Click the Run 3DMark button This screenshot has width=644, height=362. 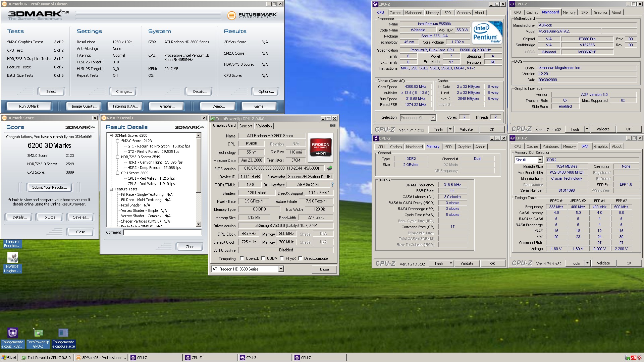pyautogui.click(x=29, y=106)
